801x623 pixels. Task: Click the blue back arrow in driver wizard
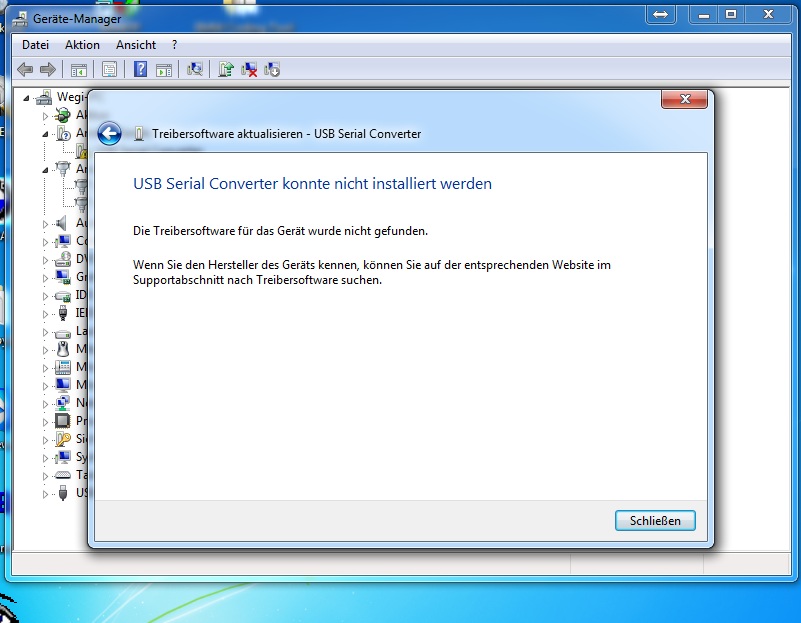(110, 134)
